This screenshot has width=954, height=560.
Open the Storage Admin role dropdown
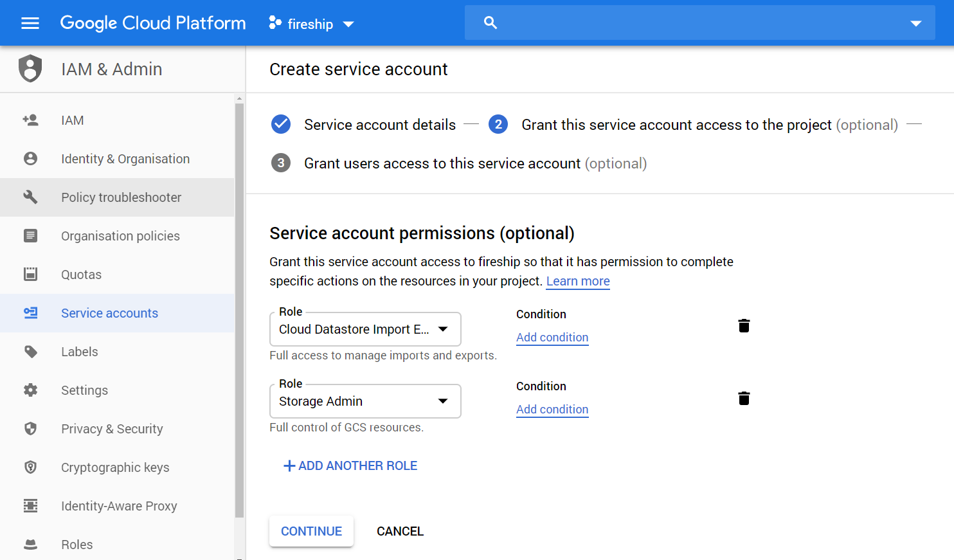point(443,401)
